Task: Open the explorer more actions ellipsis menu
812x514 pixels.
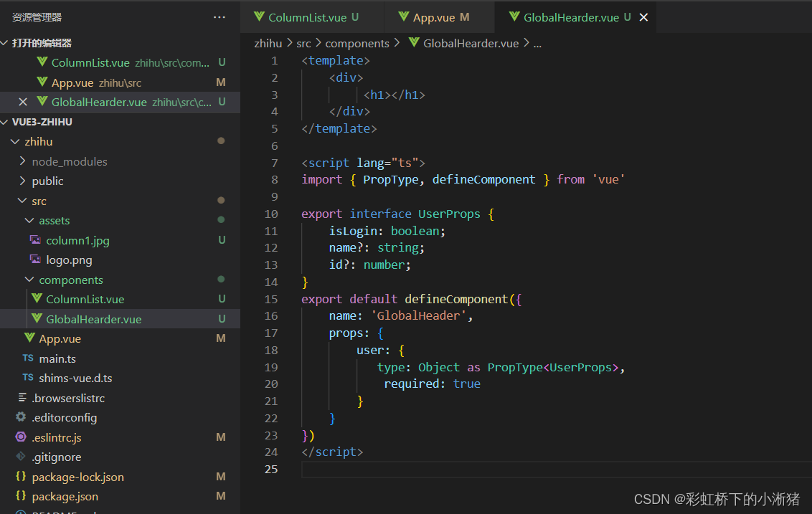Action: pos(219,17)
